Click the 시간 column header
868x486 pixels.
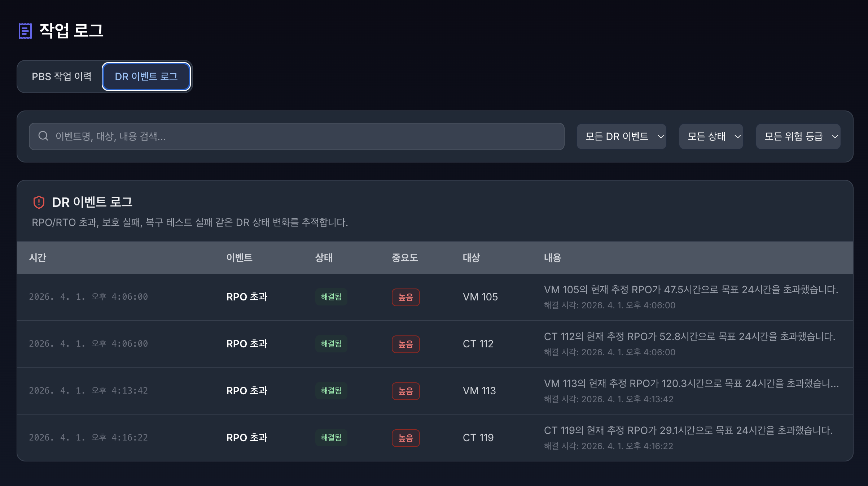(x=38, y=257)
